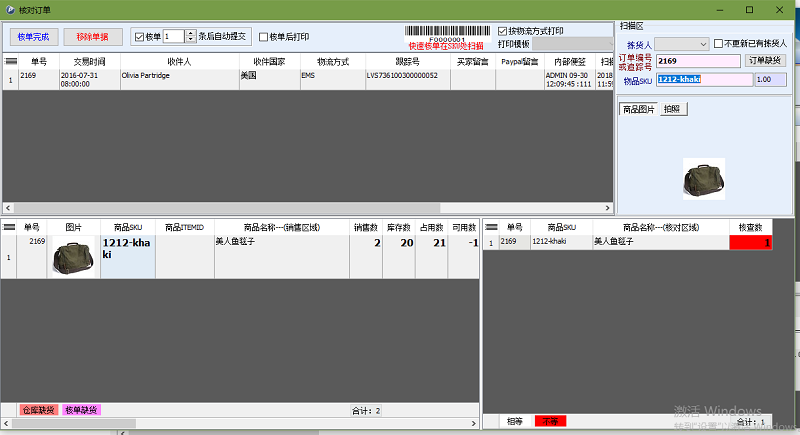Screen dimensions: 800x435
Task: Switch to the 拍照 tab
Action: point(672,109)
